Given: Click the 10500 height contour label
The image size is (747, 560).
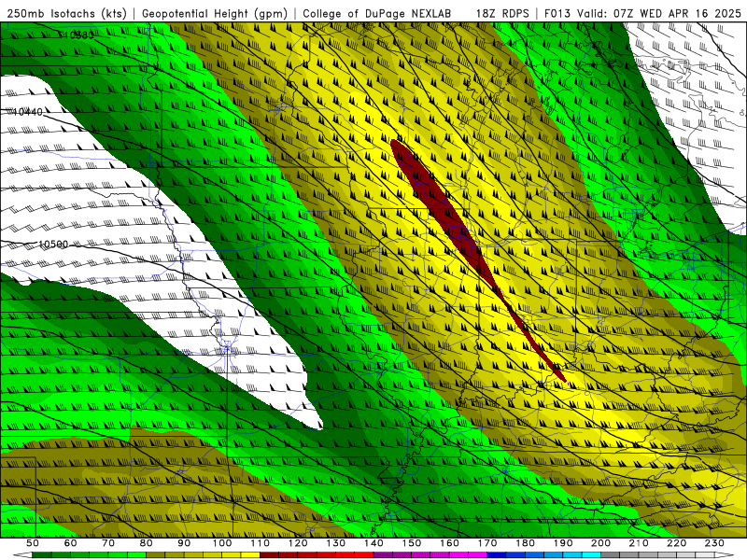Looking at the screenshot, I should pos(53,245).
